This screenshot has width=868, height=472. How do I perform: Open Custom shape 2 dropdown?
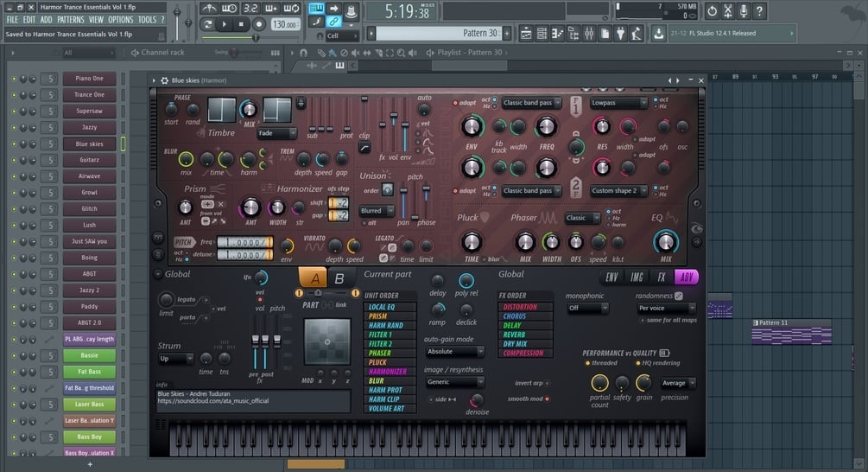(618, 191)
